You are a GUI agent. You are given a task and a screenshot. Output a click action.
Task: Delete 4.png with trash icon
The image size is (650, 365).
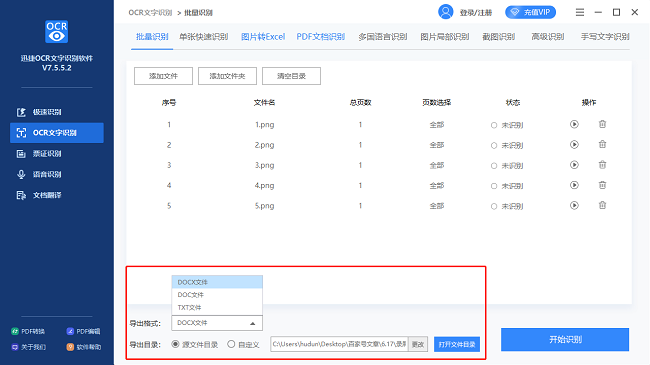point(602,185)
